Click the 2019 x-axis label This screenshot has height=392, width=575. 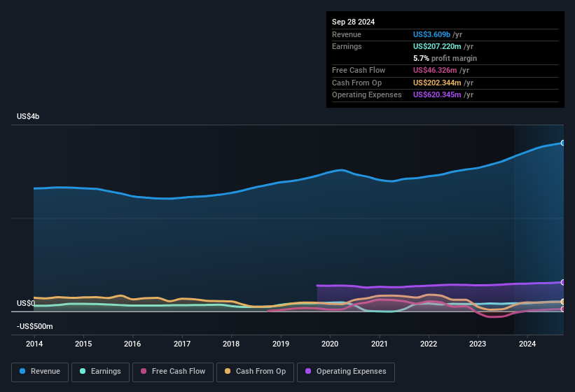281,344
